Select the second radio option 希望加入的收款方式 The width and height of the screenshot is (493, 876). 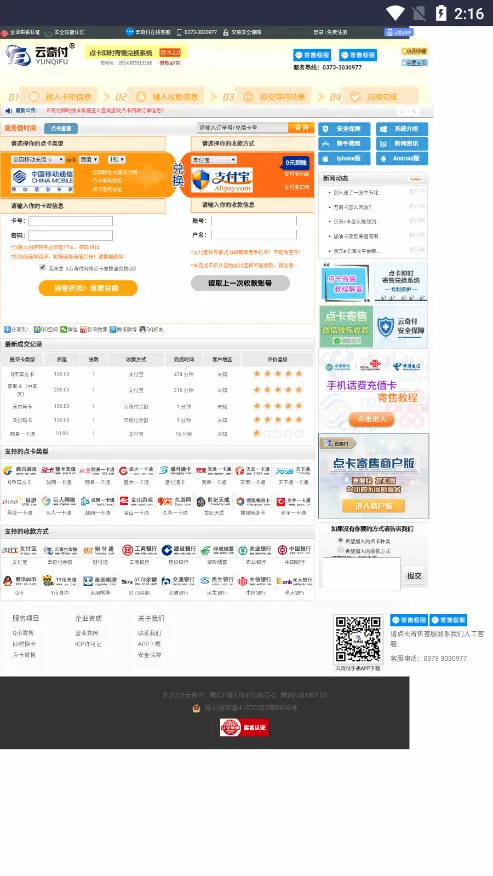[x=340, y=550]
